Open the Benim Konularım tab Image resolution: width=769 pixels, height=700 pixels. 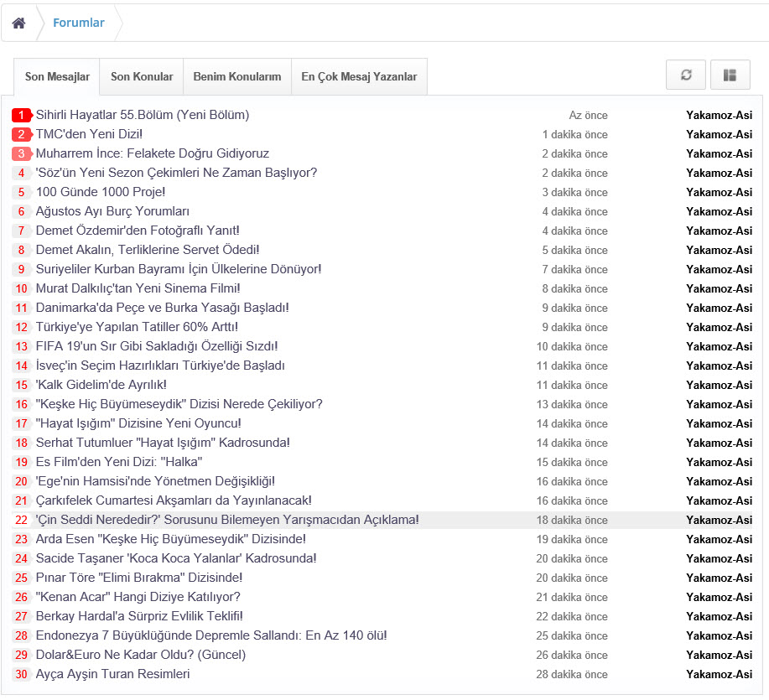pyautogui.click(x=236, y=76)
